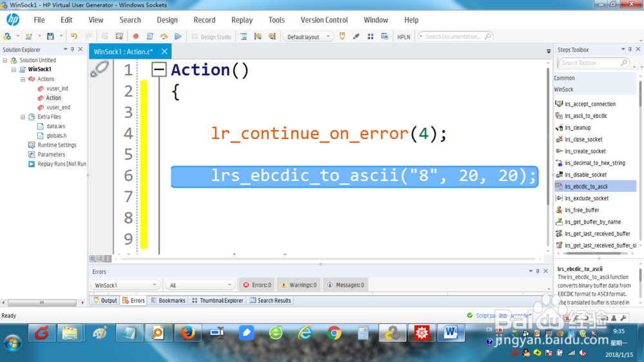Select lrs_cleanup step in toolbox
The height and width of the screenshot is (362, 644).
click(x=578, y=128)
